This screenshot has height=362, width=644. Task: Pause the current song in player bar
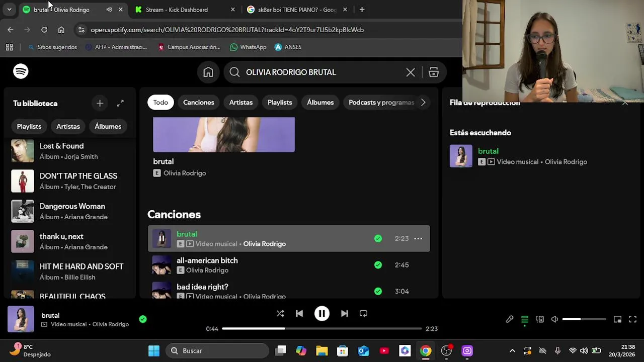(321, 313)
